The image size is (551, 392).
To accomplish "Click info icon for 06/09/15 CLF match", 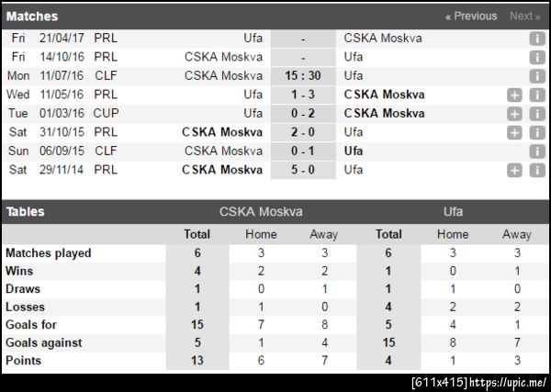I will click(537, 151).
